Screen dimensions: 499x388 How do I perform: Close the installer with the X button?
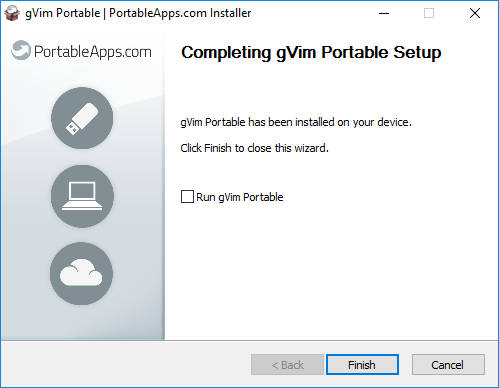pyautogui.click(x=475, y=13)
